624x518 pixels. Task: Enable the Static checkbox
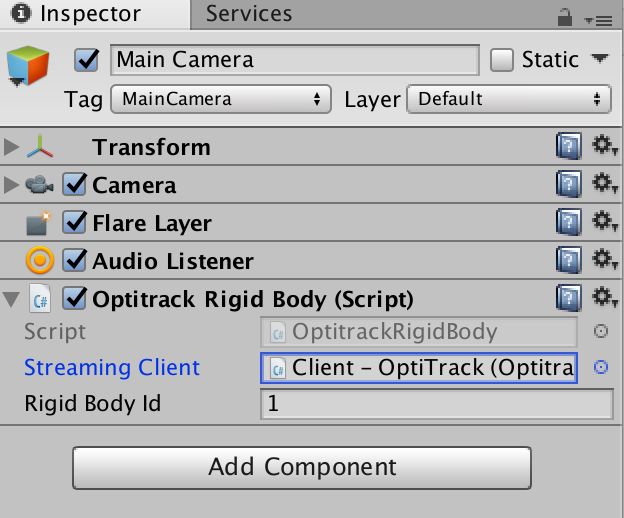pos(501,60)
